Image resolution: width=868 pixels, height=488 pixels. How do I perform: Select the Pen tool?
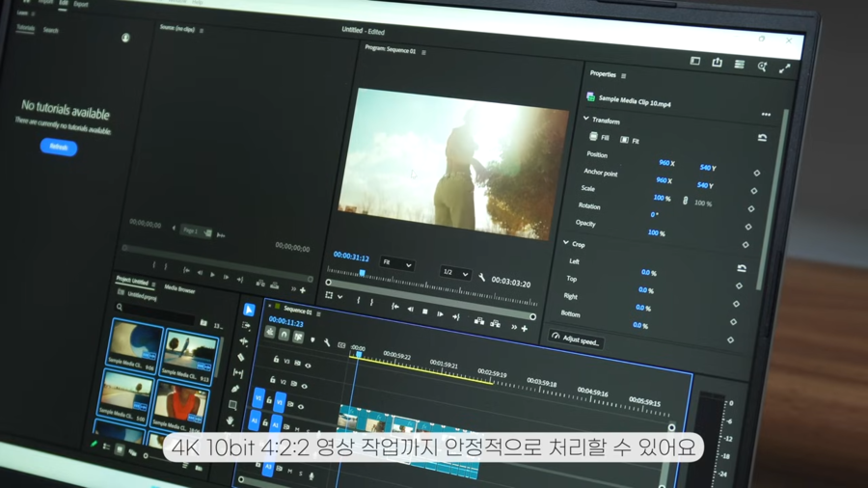point(235,389)
